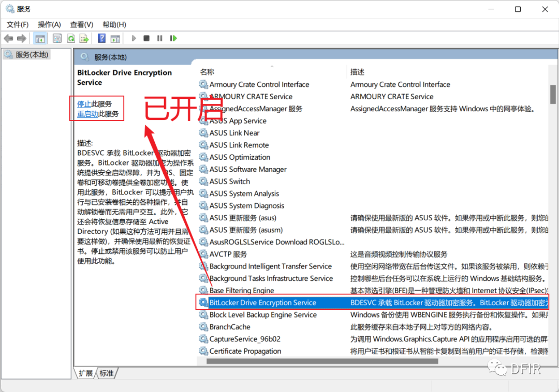Open the Help question-mark toolbar icon
559x392 pixels.
coord(101,38)
